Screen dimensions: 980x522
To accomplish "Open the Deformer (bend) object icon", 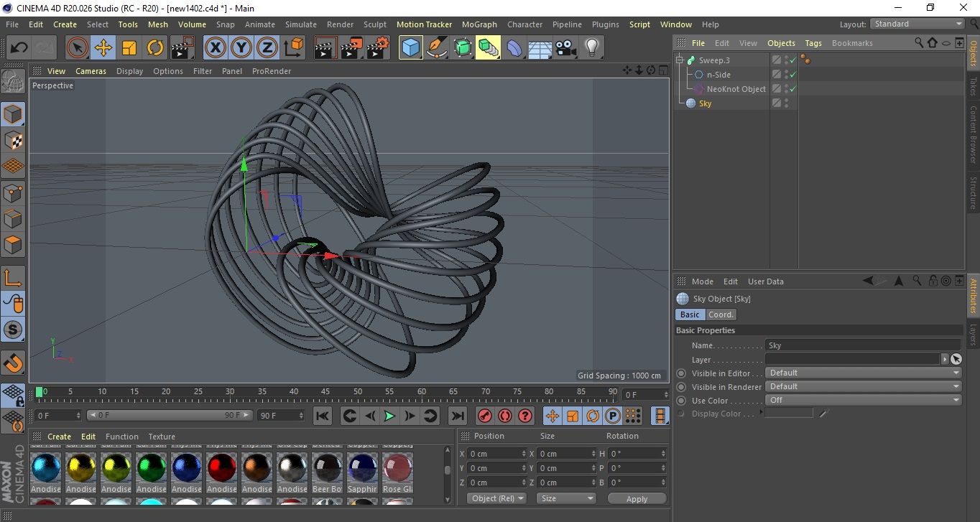I will tap(514, 48).
